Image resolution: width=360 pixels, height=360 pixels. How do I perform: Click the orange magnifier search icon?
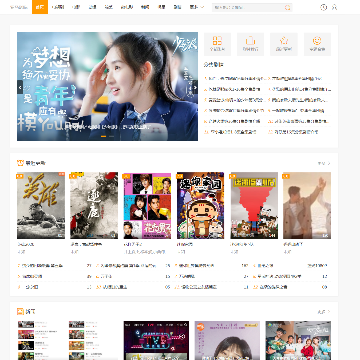tap(288, 7)
